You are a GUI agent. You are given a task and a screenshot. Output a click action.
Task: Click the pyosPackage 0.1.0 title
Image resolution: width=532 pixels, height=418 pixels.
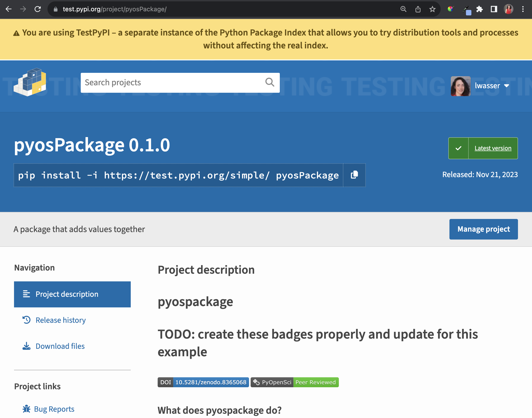[x=92, y=145]
